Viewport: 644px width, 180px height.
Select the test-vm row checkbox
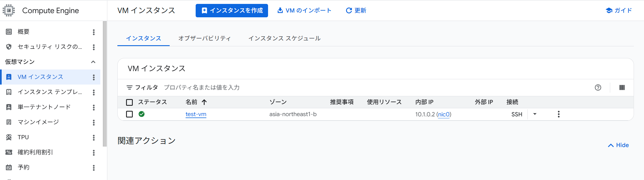click(129, 114)
